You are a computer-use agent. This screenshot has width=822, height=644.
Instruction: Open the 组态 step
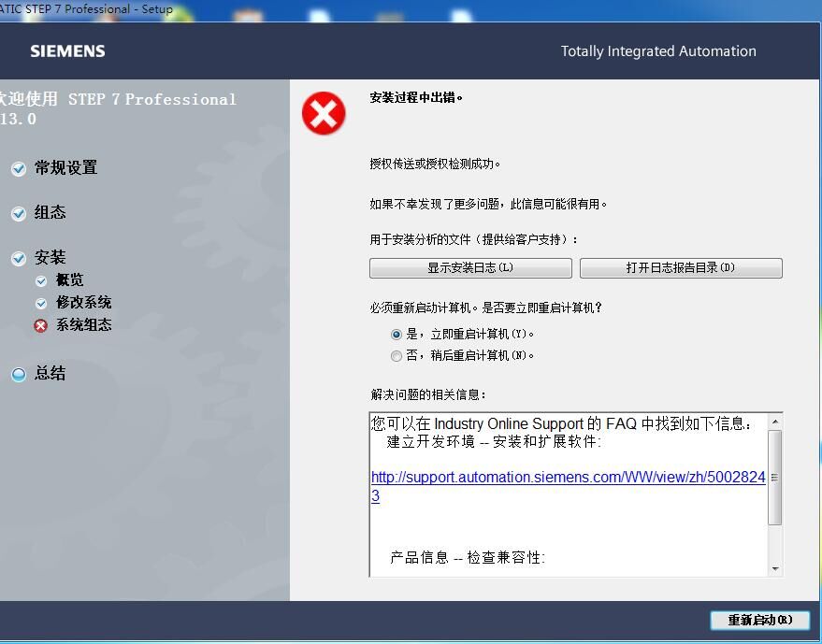50,212
